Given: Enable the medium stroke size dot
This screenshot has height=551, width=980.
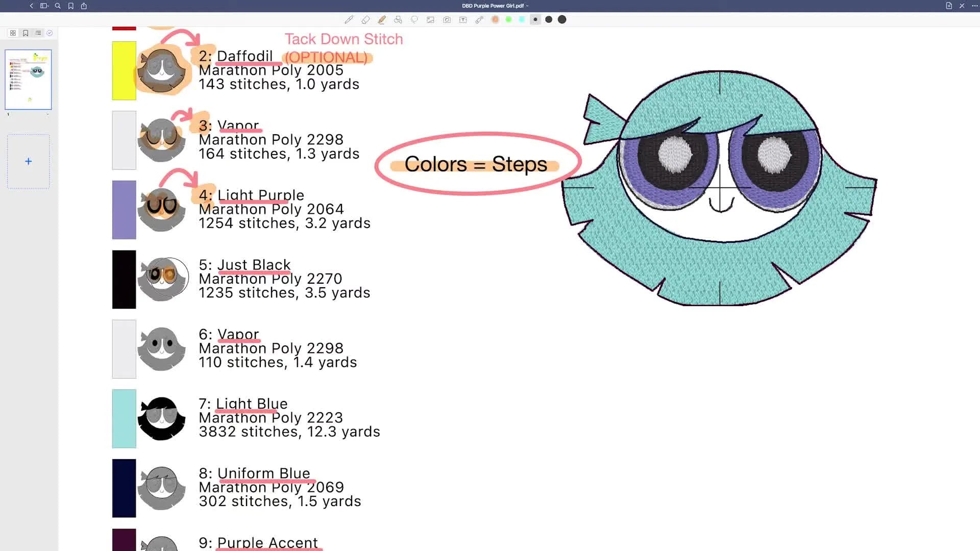Looking at the screenshot, I should pos(549,19).
